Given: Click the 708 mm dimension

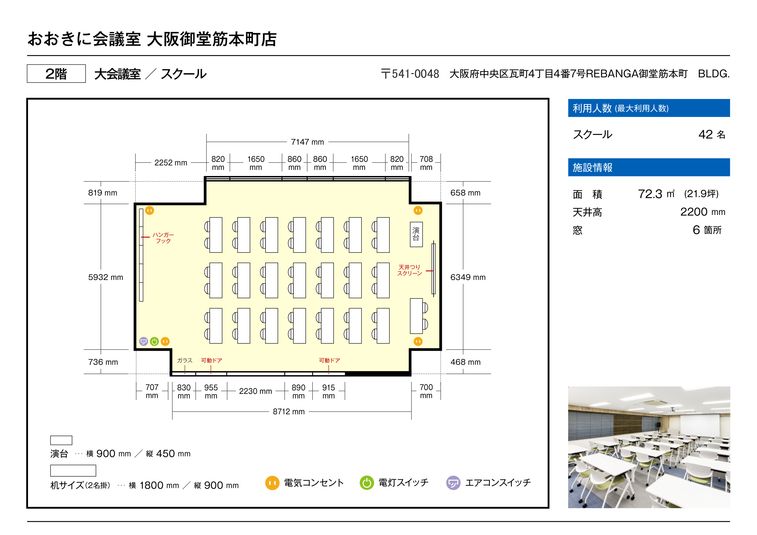Looking at the screenshot, I should 426,163.
